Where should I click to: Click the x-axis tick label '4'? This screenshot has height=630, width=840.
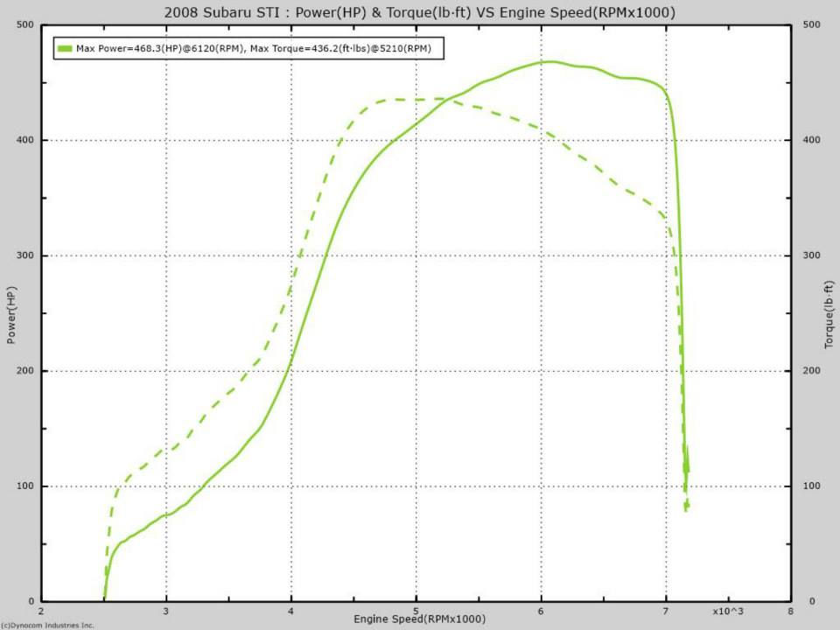(290, 612)
